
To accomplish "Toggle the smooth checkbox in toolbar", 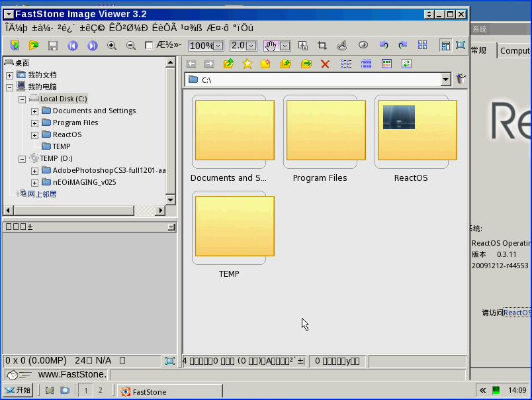I will coord(149,45).
